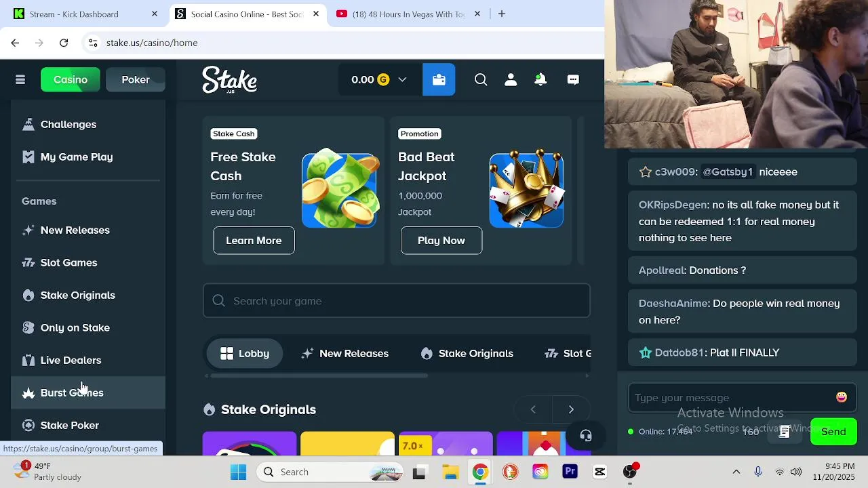Click Datdob81 username in chat
The width and height of the screenshot is (868, 488).
click(679, 352)
